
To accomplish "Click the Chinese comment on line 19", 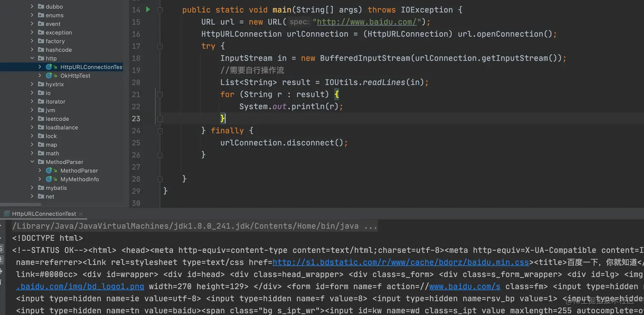I will [x=252, y=70].
